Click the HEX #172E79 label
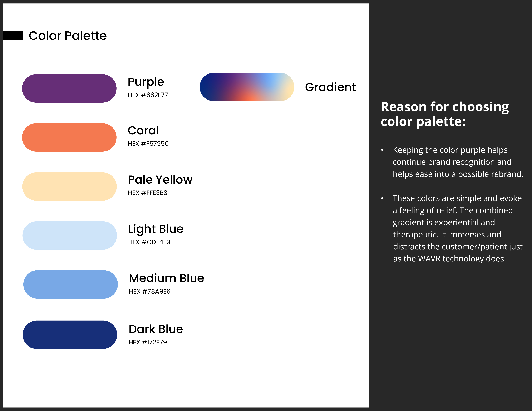532x411 pixels. tap(148, 342)
